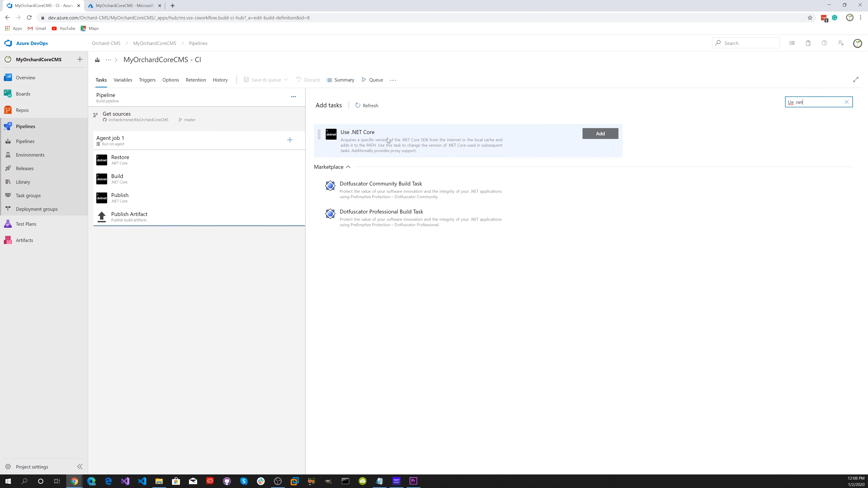Click the Azure DevOps search box
The height and width of the screenshot is (488, 868).
tap(746, 43)
